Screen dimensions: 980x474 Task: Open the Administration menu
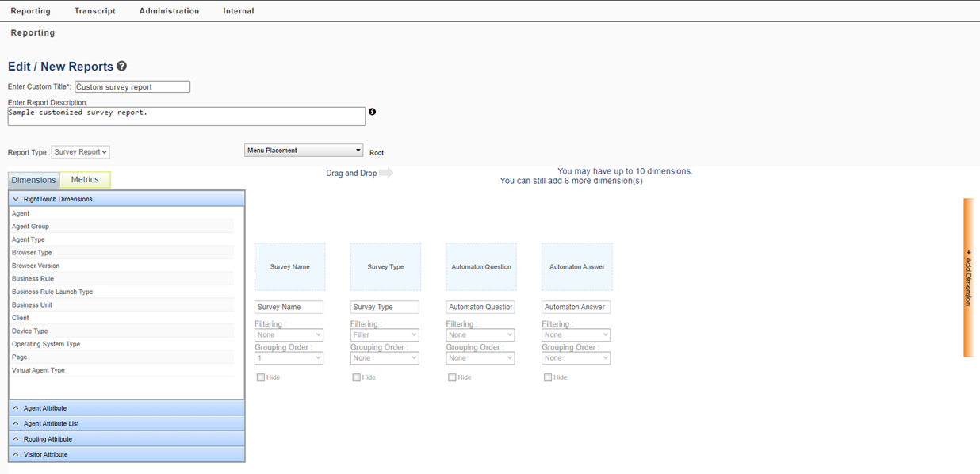pyautogui.click(x=169, y=11)
